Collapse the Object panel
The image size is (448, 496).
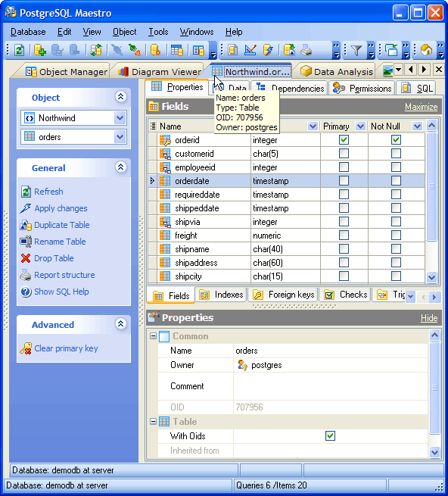pos(121,97)
